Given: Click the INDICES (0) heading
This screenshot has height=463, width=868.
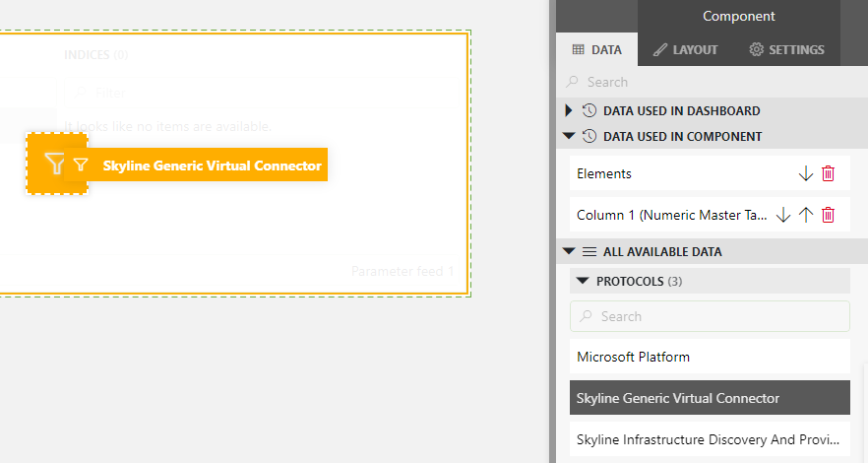Looking at the screenshot, I should [x=95, y=55].
